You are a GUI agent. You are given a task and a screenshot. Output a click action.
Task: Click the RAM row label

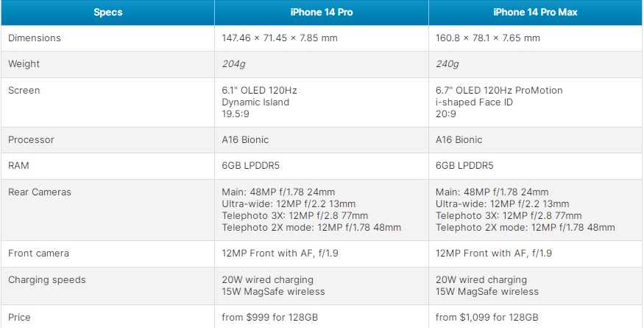pos(18,166)
